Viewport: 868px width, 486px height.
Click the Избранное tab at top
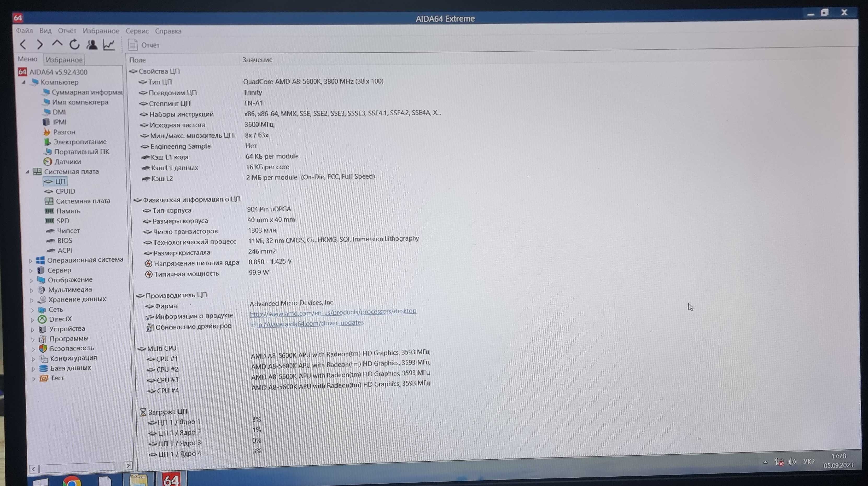64,59
